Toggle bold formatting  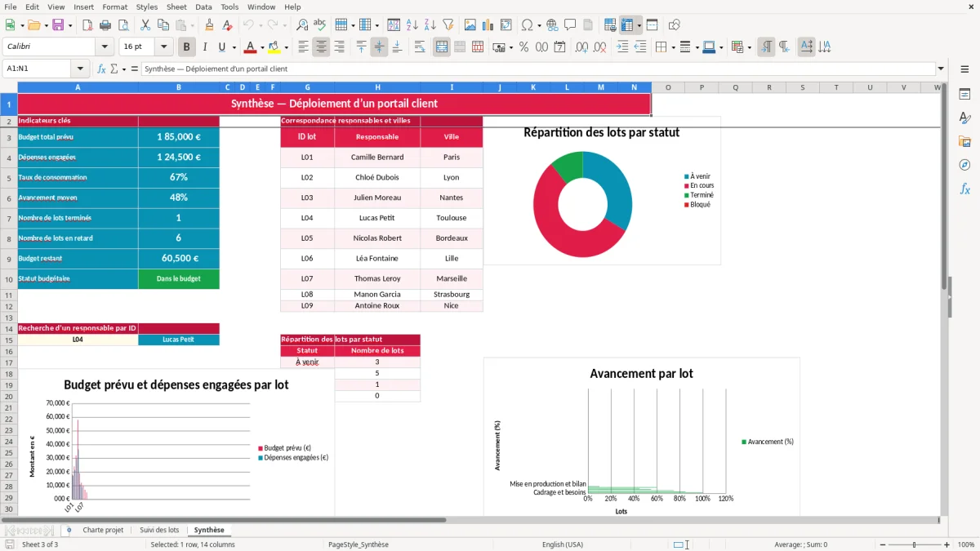(187, 47)
